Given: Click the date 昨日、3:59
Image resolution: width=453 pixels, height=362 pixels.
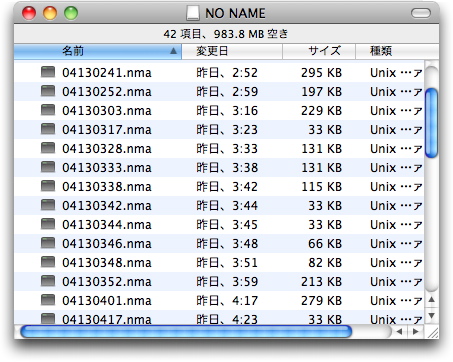Looking at the screenshot, I should [227, 282].
